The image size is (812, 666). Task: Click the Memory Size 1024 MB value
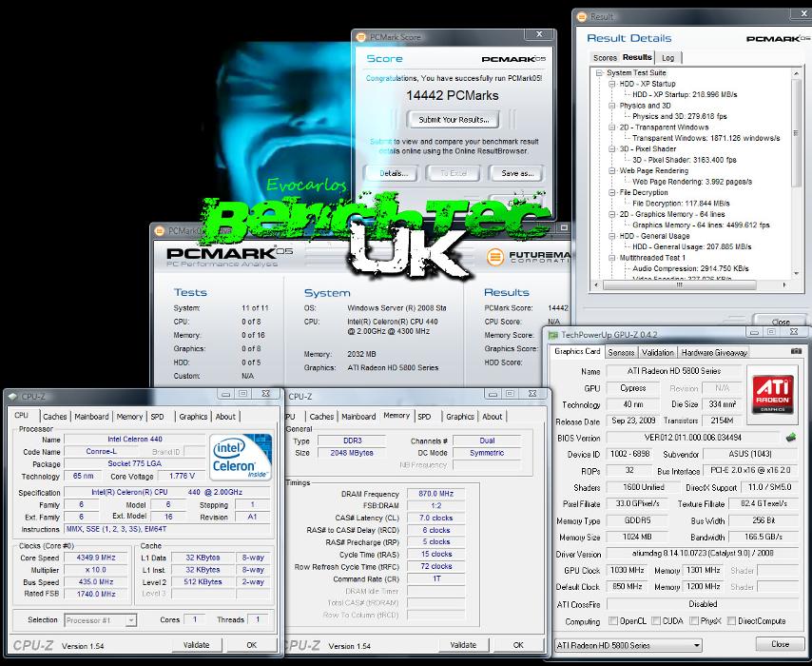(x=637, y=537)
